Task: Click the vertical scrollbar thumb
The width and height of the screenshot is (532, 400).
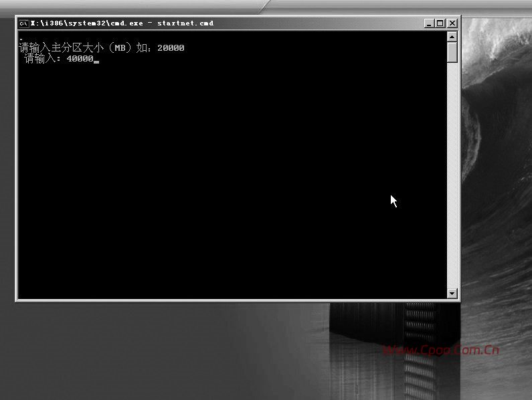Action: click(x=452, y=52)
